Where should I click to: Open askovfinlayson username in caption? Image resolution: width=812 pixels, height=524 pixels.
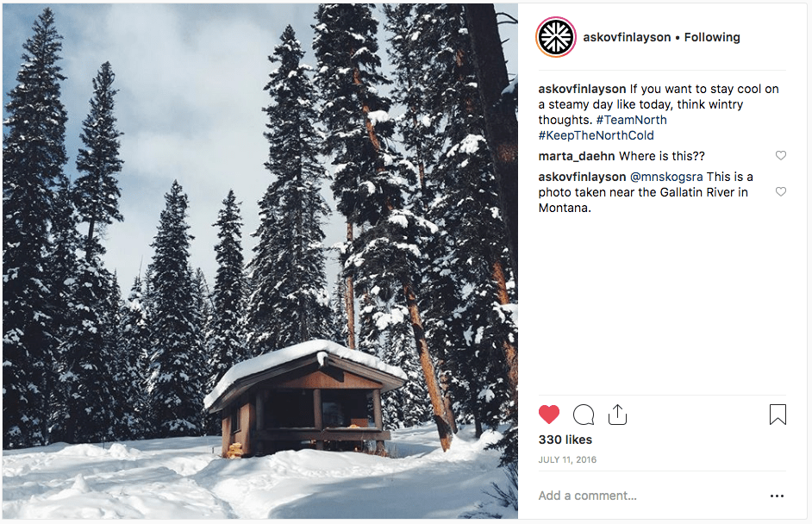coord(582,89)
